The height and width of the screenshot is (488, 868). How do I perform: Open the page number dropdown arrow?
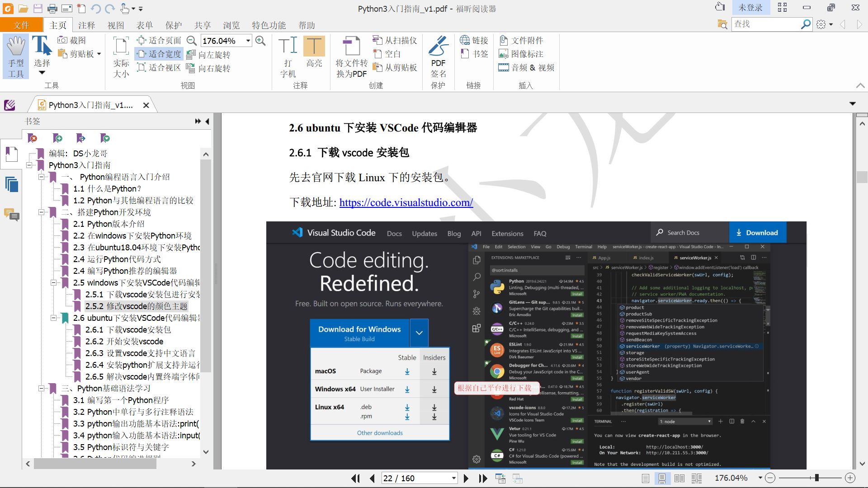point(453,478)
